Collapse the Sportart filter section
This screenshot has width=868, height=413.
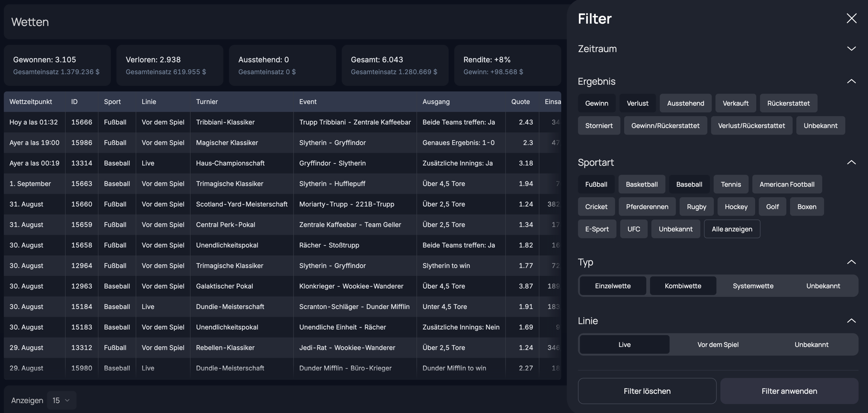click(x=851, y=163)
